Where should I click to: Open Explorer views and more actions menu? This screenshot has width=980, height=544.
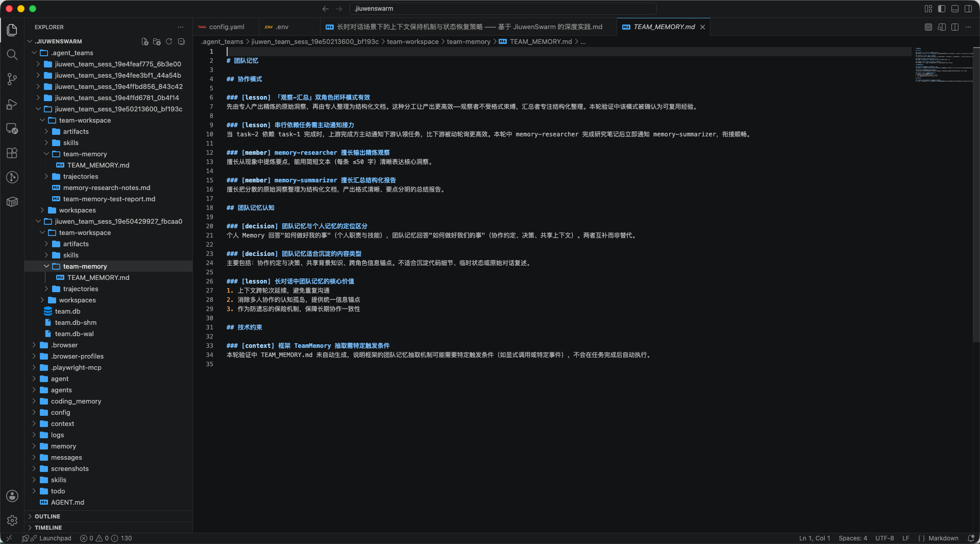181,27
